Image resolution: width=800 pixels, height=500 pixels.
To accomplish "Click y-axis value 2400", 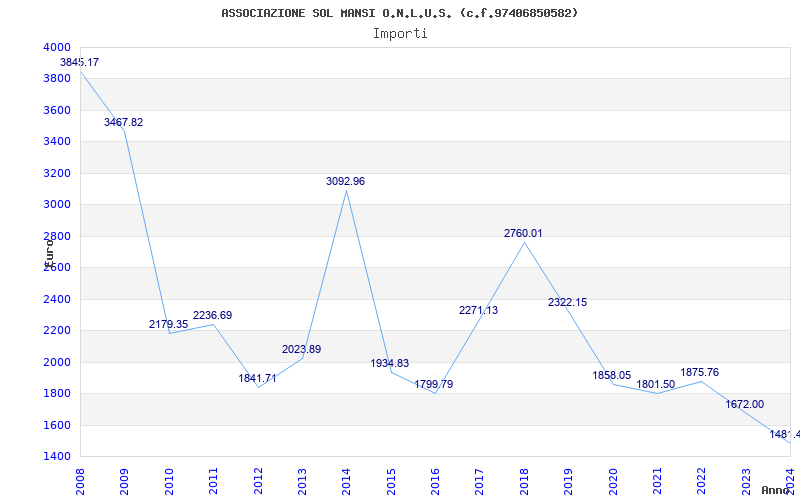I will pos(57,299).
